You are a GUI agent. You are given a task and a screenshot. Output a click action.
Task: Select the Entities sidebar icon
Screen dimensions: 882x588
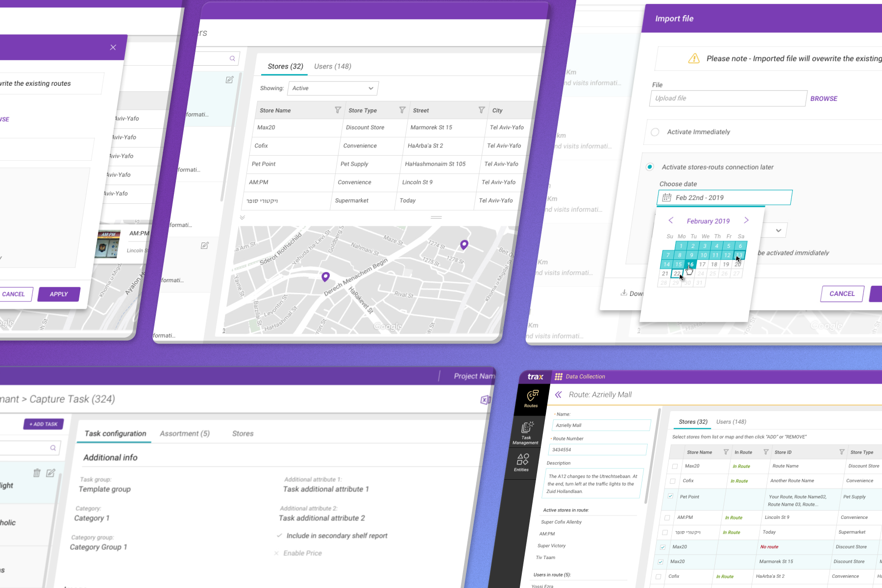[x=522, y=462]
